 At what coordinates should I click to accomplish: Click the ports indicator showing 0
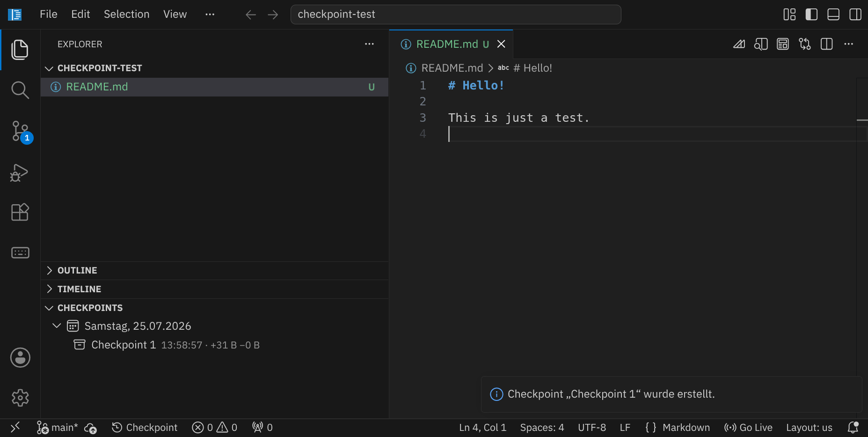coord(263,428)
